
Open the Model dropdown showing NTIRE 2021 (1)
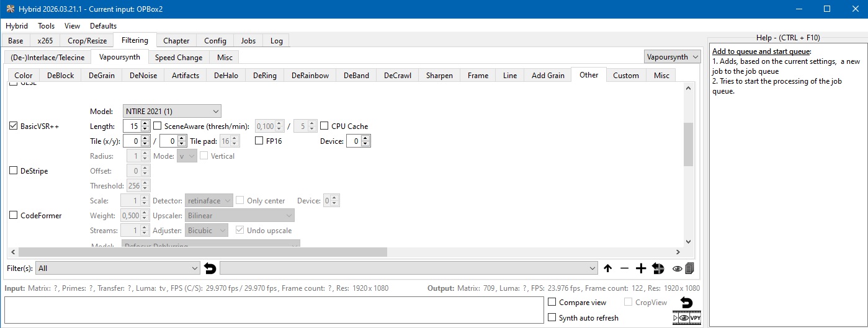pyautogui.click(x=172, y=111)
